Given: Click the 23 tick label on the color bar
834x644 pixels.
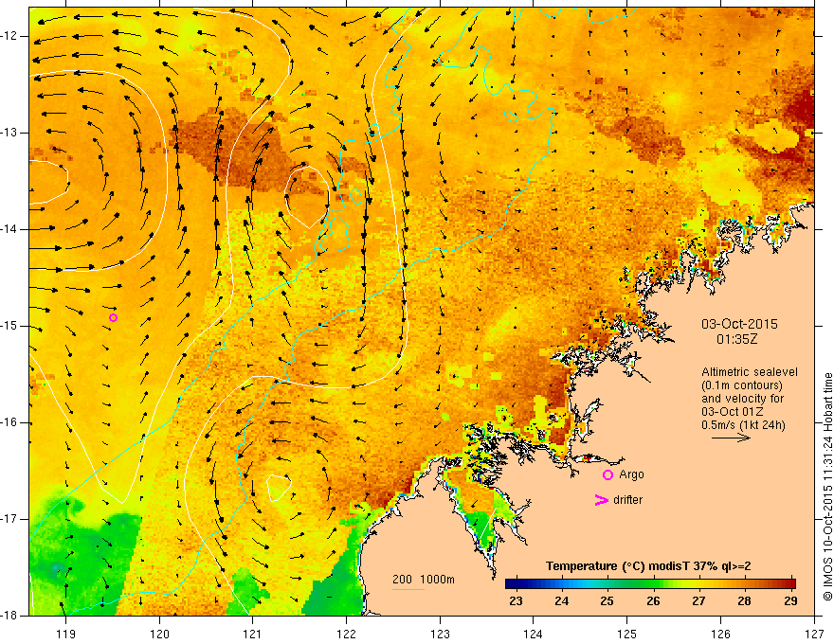Looking at the screenshot, I should click(x=516, y=601).
